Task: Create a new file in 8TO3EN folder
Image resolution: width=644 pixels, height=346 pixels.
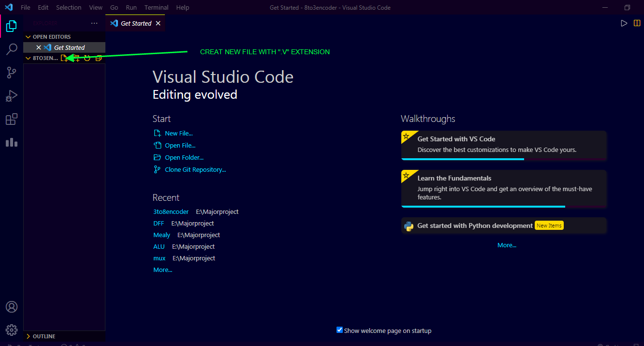Action: [x=64, y=58]
